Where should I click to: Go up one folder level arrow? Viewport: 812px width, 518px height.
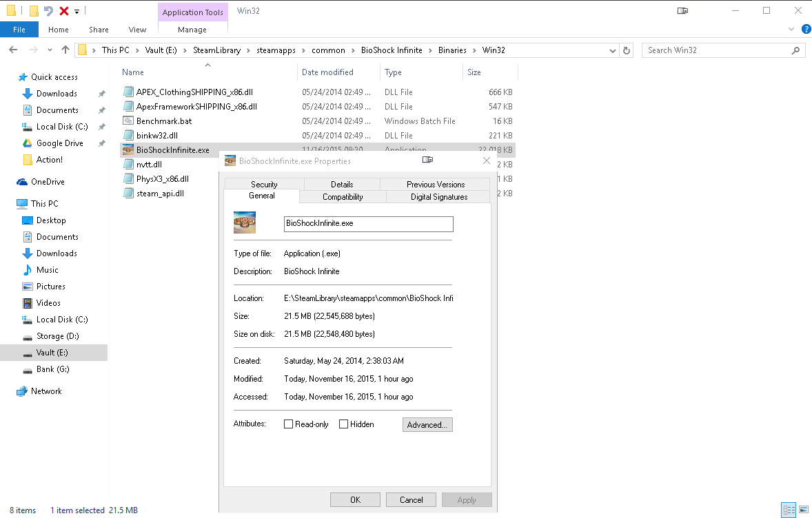point(65,50)
